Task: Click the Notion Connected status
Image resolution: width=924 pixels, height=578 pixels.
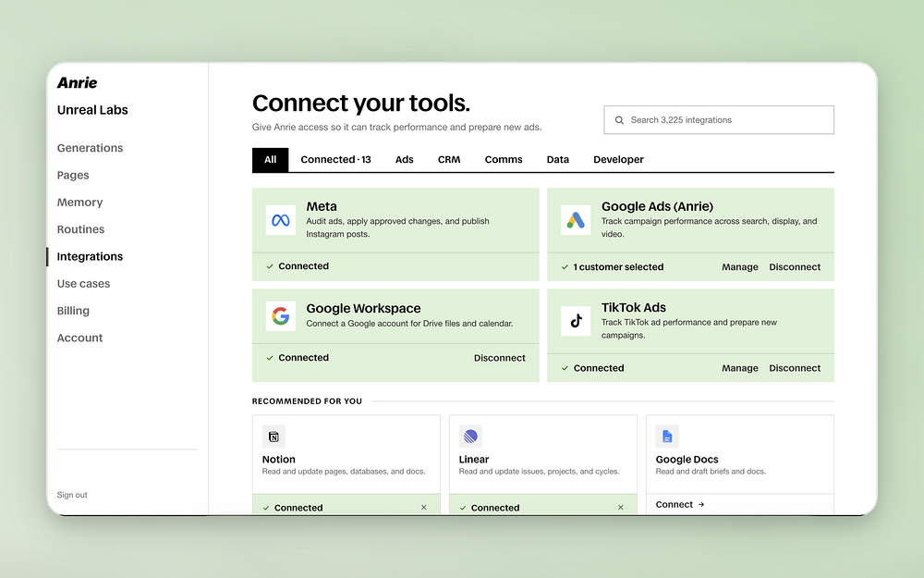Action: 298,508
